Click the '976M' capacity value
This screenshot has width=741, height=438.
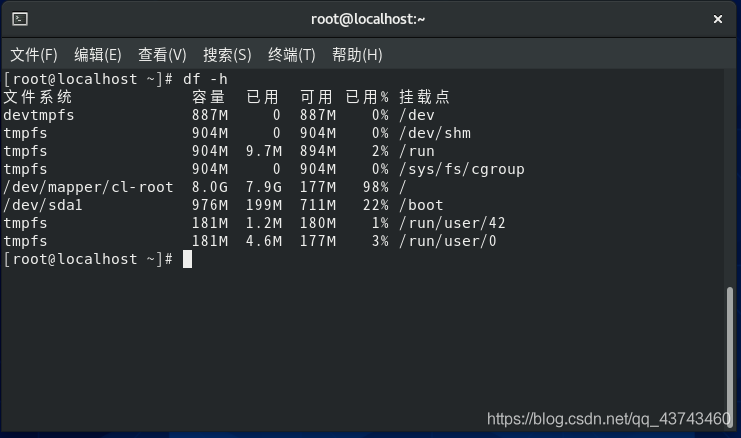tap(210, 205)
